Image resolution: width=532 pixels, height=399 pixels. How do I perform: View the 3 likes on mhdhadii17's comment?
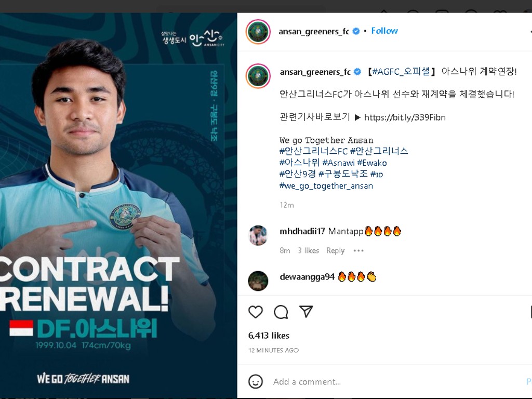(309, 251)
